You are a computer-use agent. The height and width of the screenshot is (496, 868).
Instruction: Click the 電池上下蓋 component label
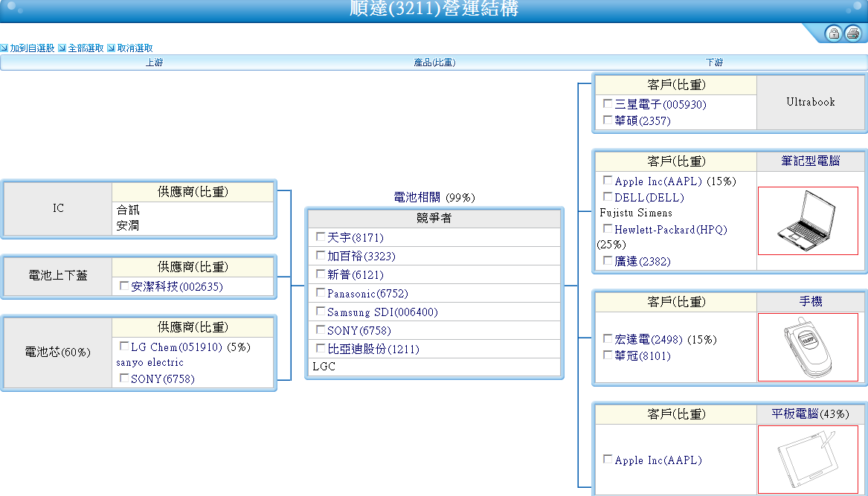point(57,276)
